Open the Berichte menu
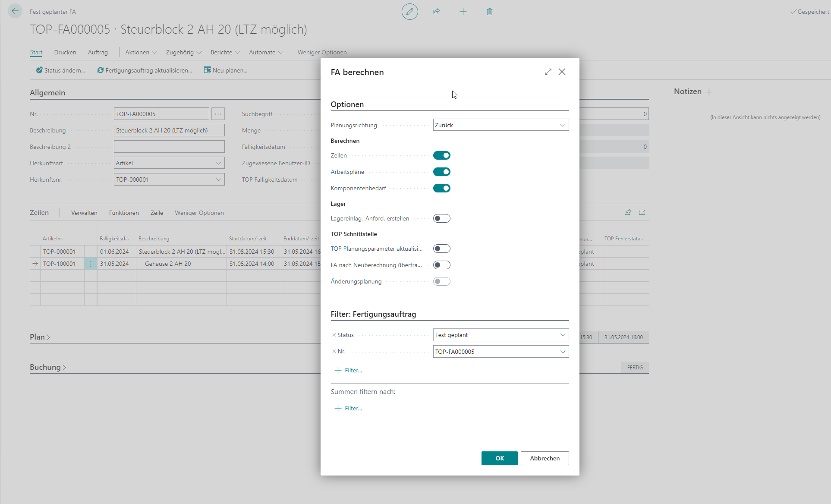The image size is (831, 504). click(225, 52)
